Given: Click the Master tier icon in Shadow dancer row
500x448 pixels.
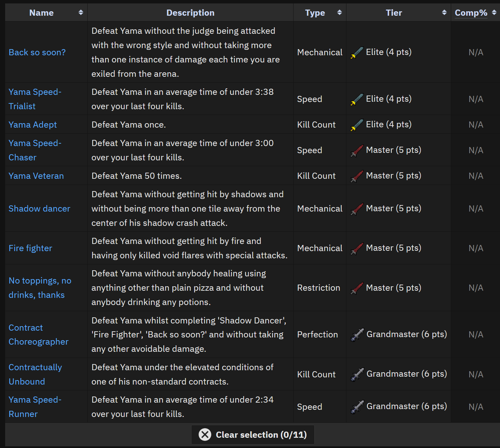Looking at the screenshot, I should click(x=357, y=209).
